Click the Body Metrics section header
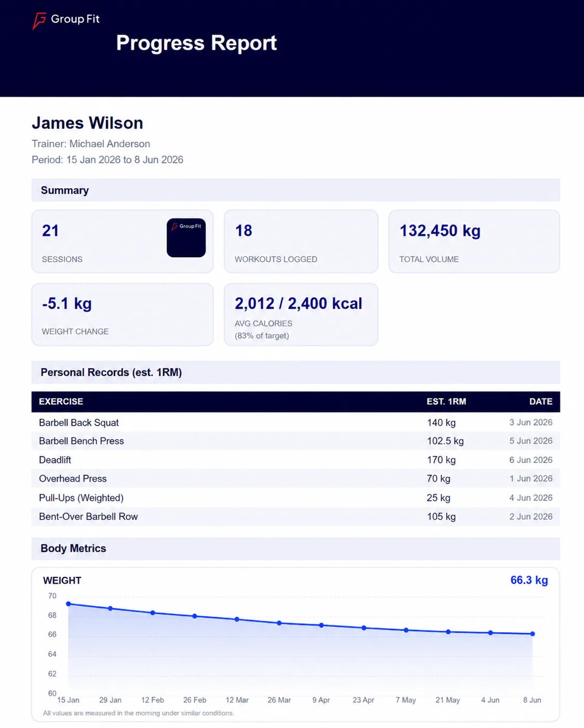This screenshot has height=728, width=584. (295, 549)
